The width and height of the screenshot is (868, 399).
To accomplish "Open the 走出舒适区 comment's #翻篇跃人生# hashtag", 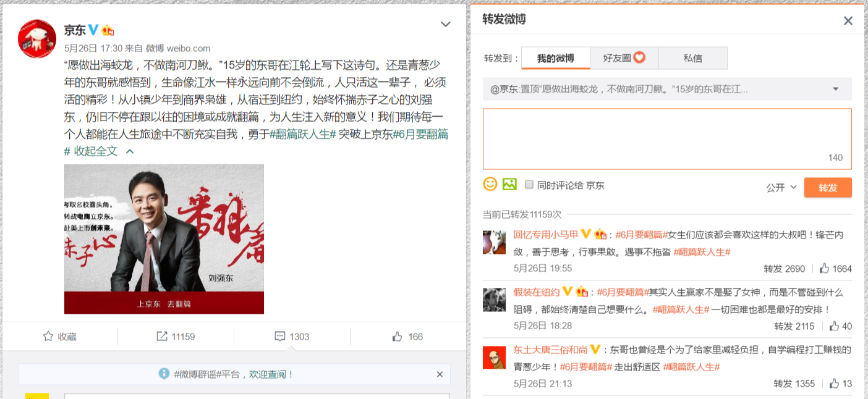I will (x=691, y=367).
